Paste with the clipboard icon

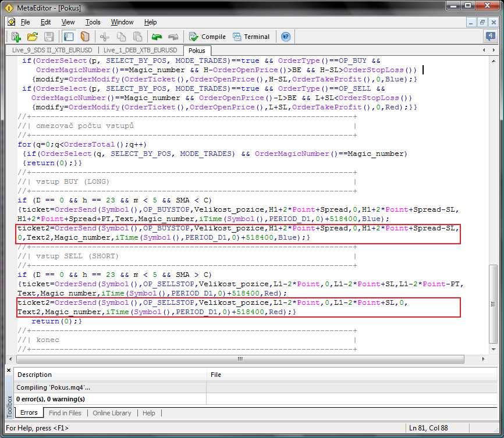[138, 37]
